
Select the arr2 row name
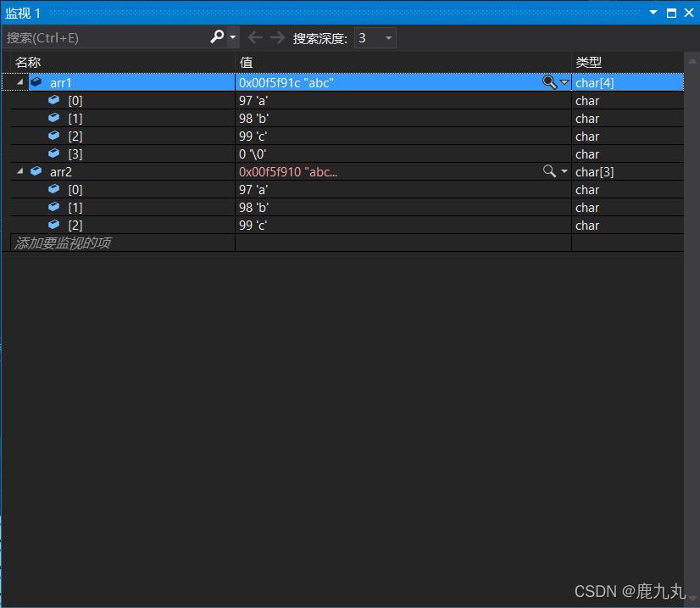(61, 172)
